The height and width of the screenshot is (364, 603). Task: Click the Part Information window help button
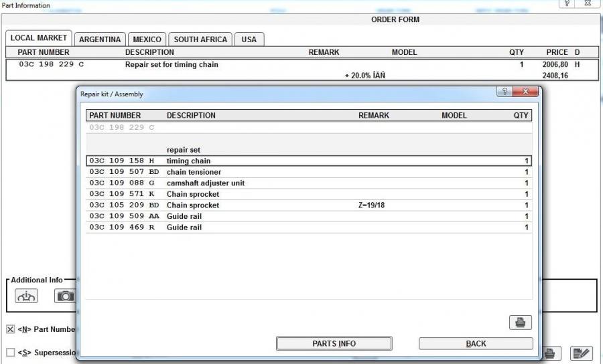pyautogui.click(x=567, y=4)
